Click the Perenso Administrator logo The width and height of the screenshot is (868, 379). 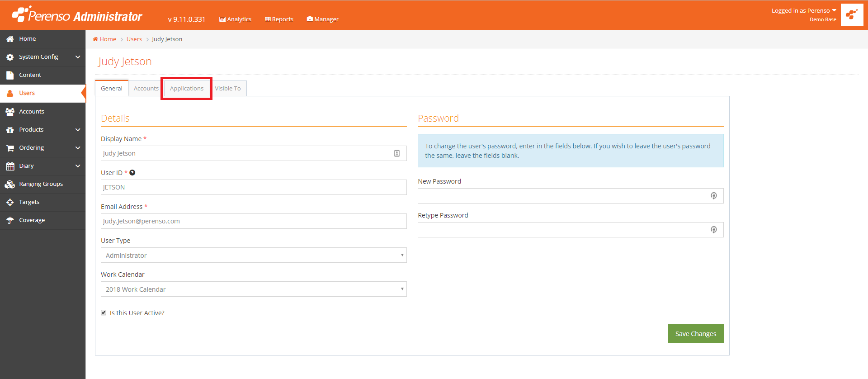pos(77,15)
